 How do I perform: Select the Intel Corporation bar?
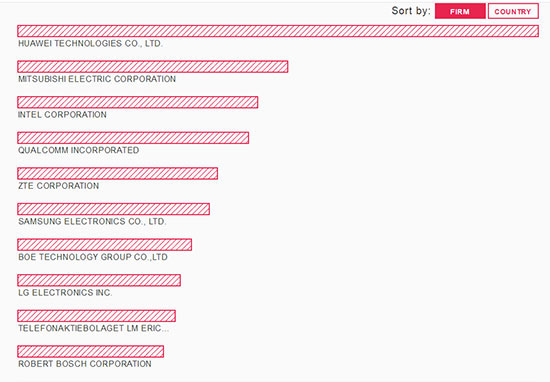point(138,102)
